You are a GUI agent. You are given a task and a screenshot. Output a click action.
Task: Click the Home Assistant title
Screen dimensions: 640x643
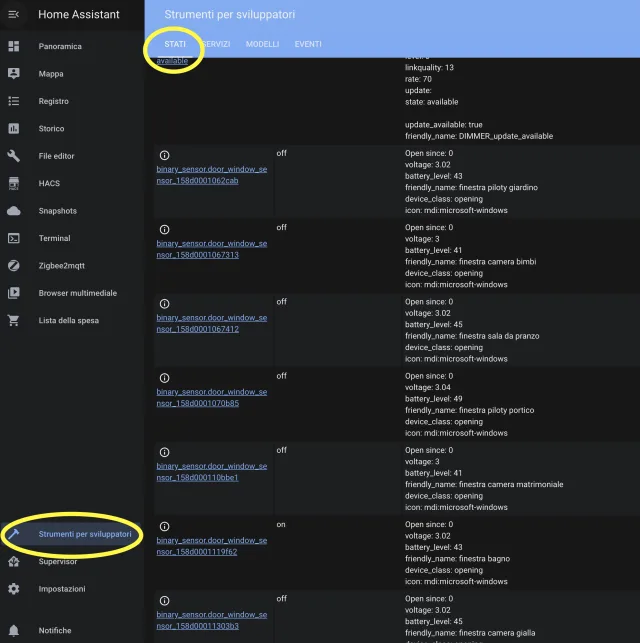[x=79, y=15]
